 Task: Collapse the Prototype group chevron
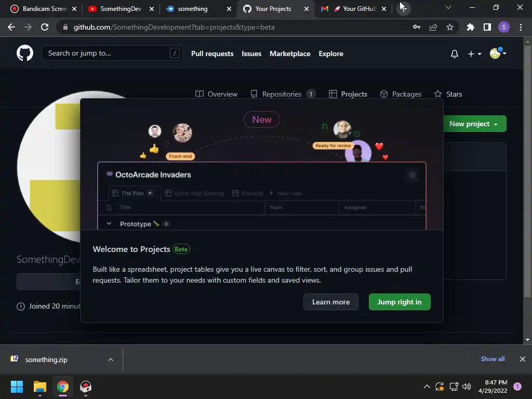coord(109,223)
